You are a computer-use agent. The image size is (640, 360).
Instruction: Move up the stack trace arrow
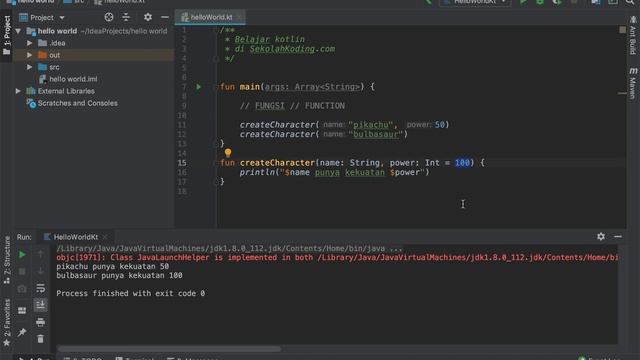pyautogui.click(x=40, y=254)
